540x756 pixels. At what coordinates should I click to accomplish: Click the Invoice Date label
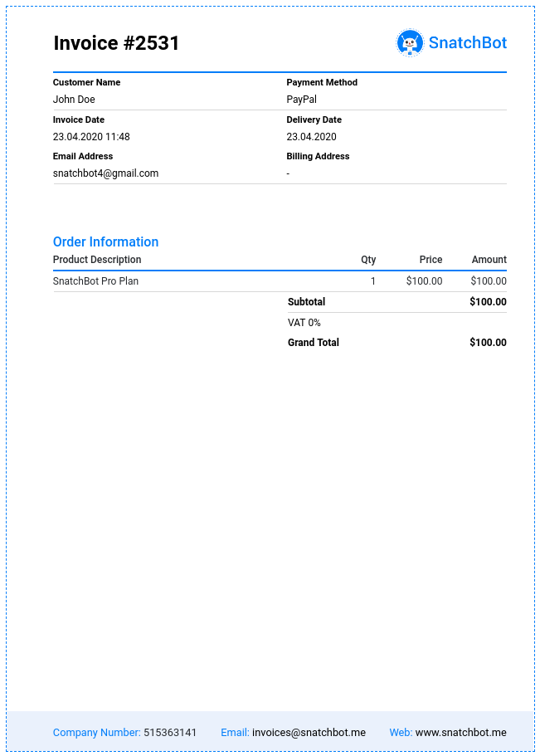[79, 119]
